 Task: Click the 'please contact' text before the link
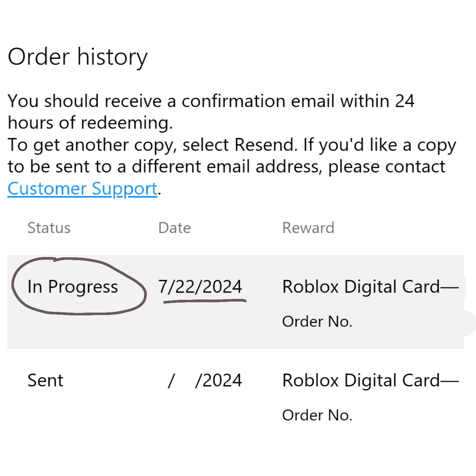(387, 167)
